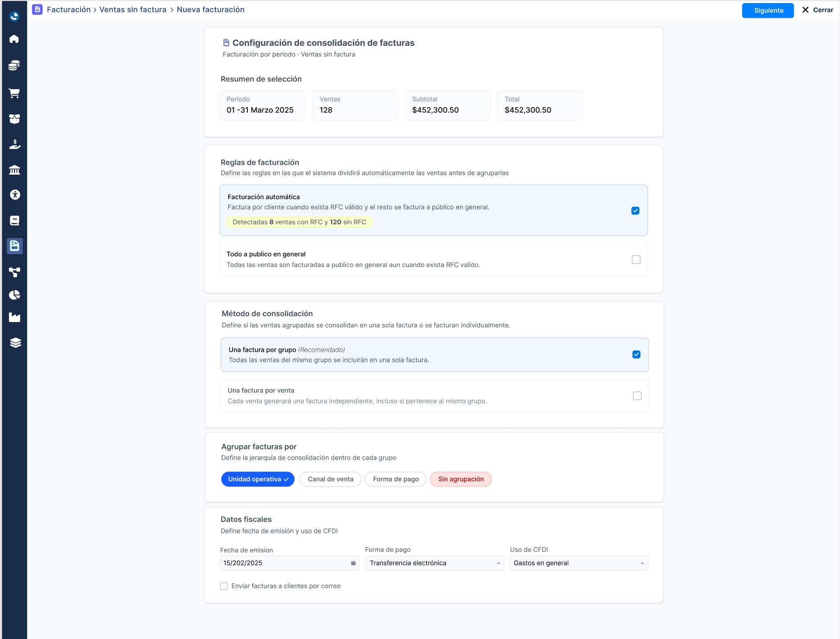Enable Enviar facturas a clientes por correo
The width and height of the screenshot is (840, 639).
[x=224, y=586]
